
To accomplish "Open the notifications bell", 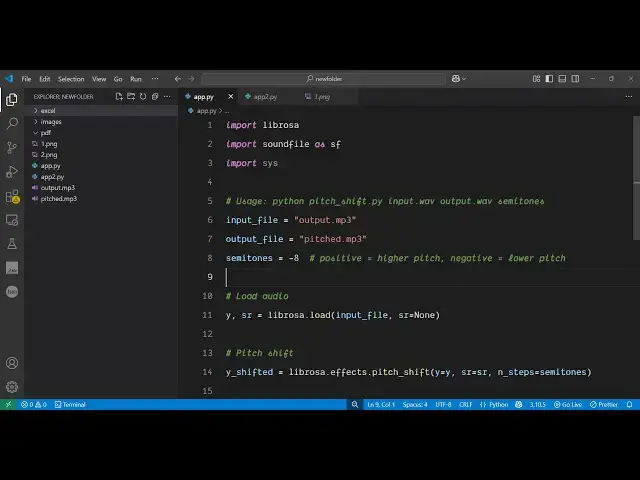I will click(x=629, y=404).
